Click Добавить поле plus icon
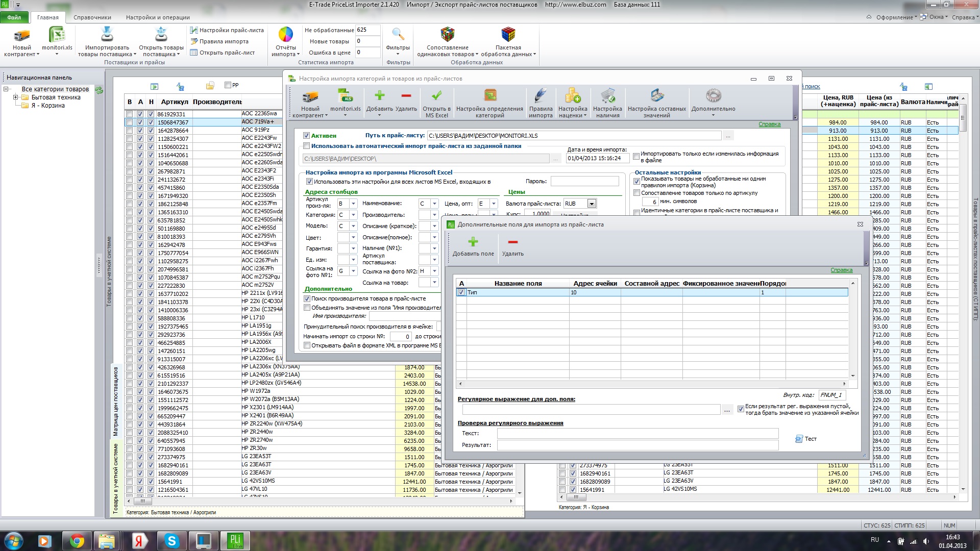 click(473, 242)
